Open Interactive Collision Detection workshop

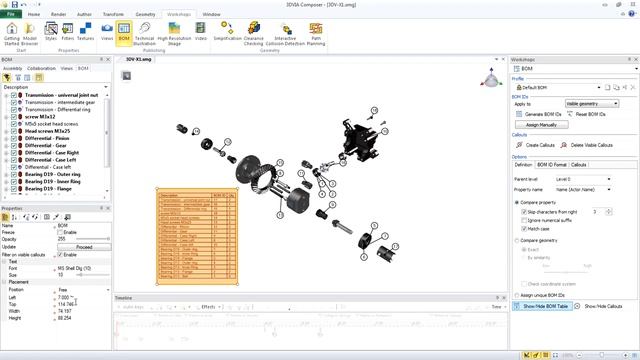(x=285, y=34)
